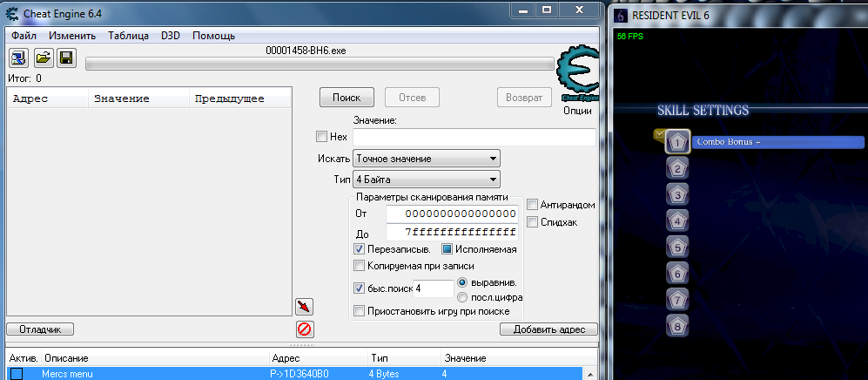Select skill slot 7 pentagon icon
The height and width of the screenshot is (380, 868).
[x=677, y=300]
